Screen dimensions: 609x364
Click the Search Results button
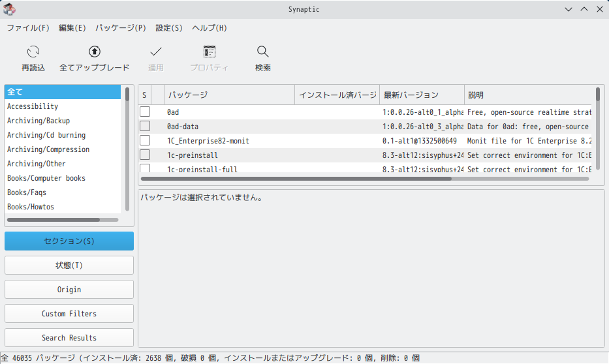(x=69, y=338)
